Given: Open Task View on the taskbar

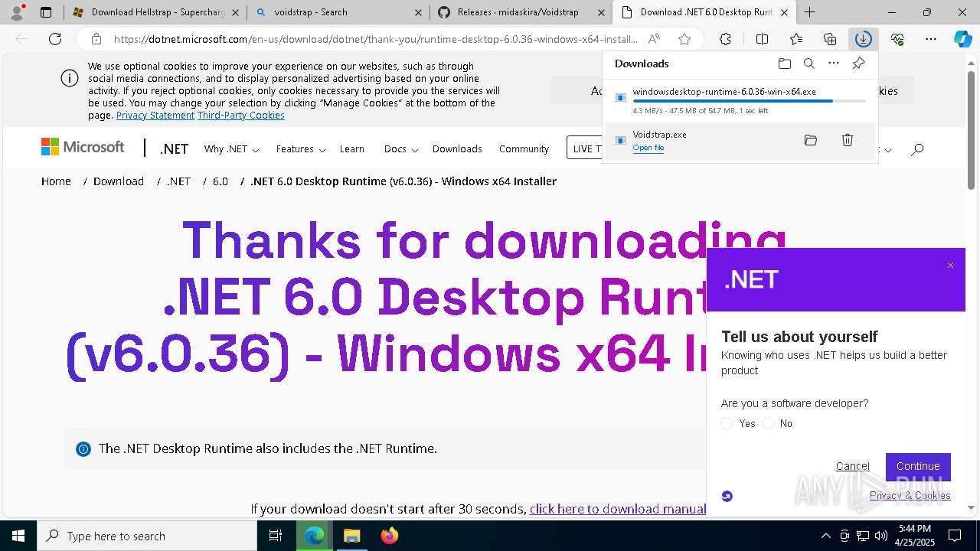Looking at the screenshot, I should pos(276,536).
